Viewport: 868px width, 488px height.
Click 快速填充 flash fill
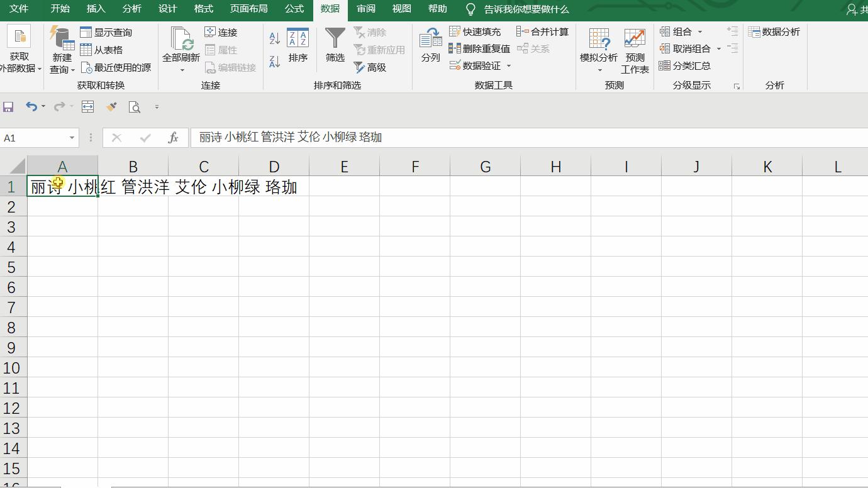point(475,31)
